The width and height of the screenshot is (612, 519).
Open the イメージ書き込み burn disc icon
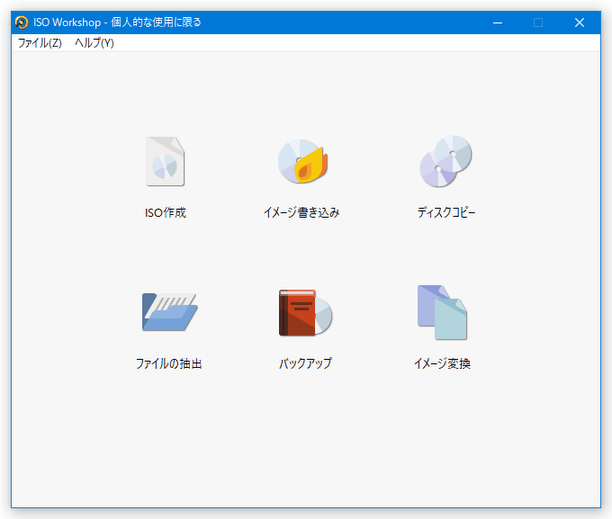point(302,162)
